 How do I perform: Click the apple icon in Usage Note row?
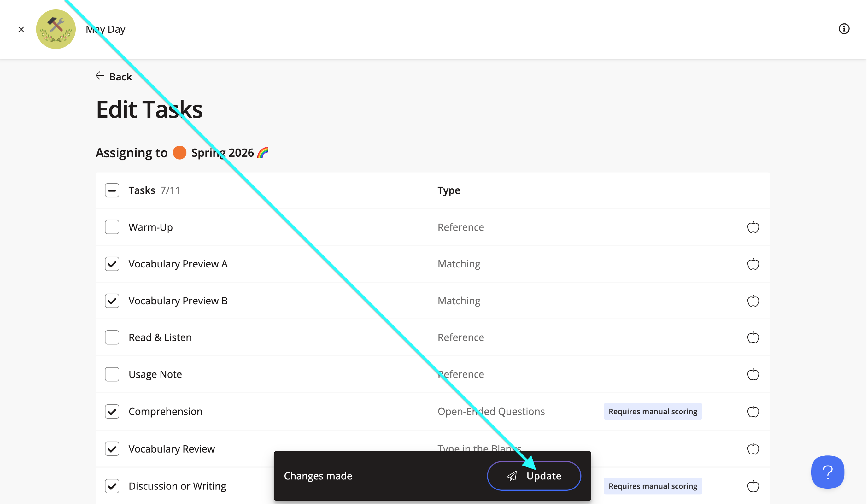(753, 374)
